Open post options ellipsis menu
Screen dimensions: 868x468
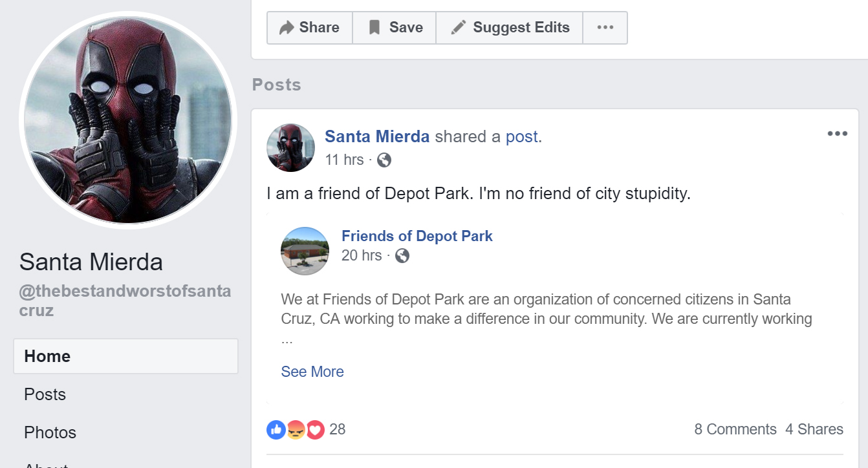coord(837,134)
